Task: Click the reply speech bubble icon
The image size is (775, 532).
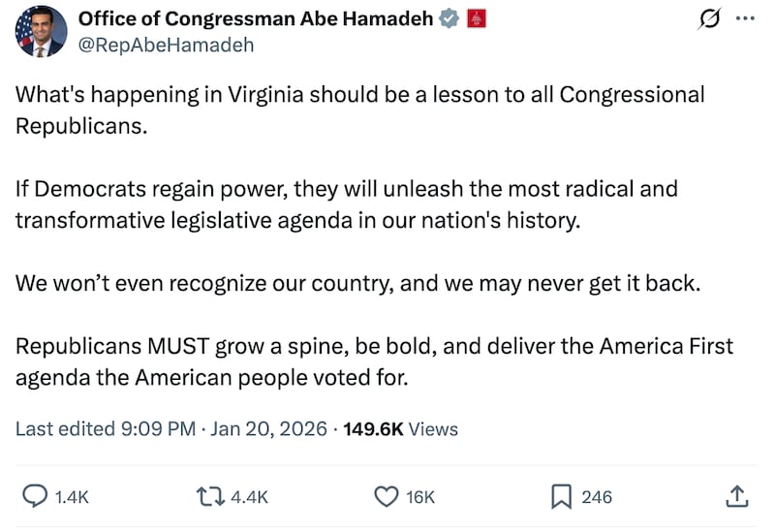Action: [34, 496]
